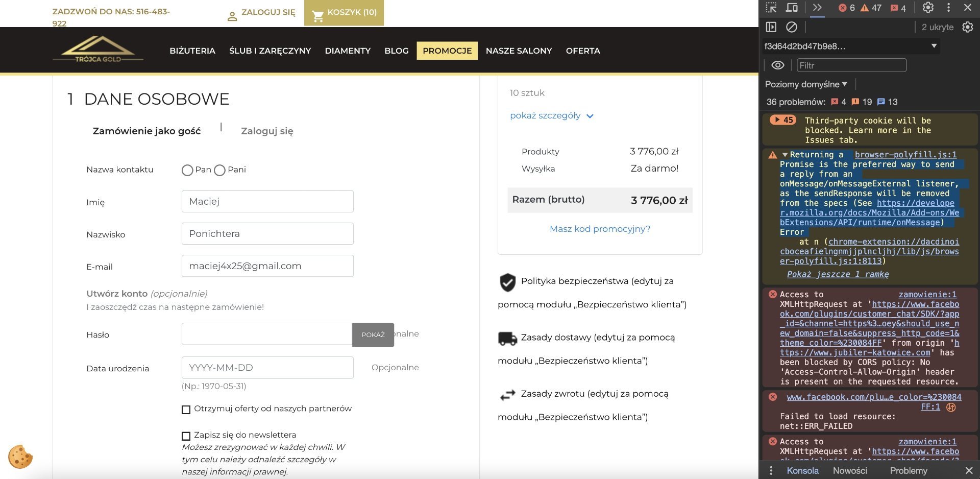The height and width of the screenshot is (479, 980).
Task: Switch to the Problemy drawer tab
Action: [x=909, y=470]
